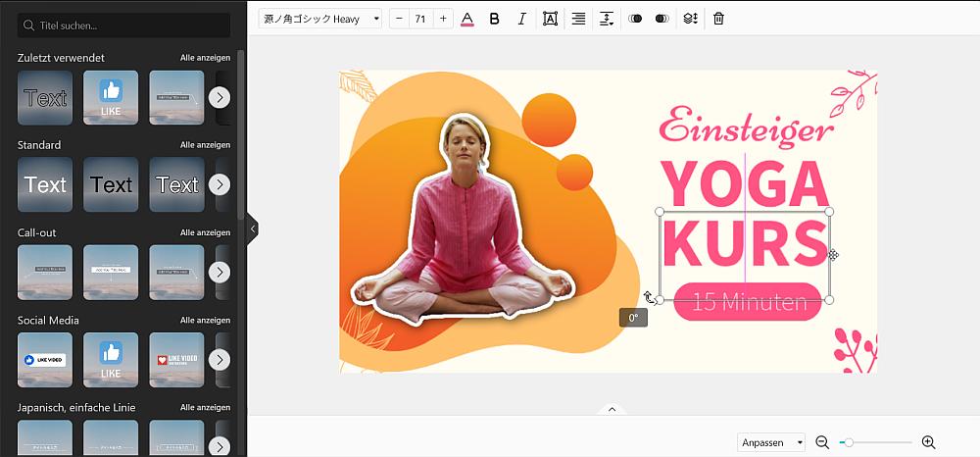Open text alignment options
980x457 pixels.
[578, 19]
